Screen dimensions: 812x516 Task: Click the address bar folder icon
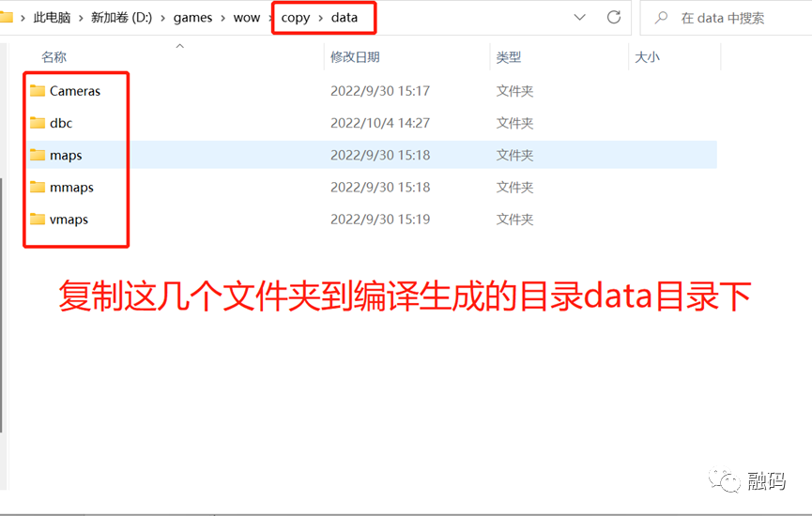6,17
